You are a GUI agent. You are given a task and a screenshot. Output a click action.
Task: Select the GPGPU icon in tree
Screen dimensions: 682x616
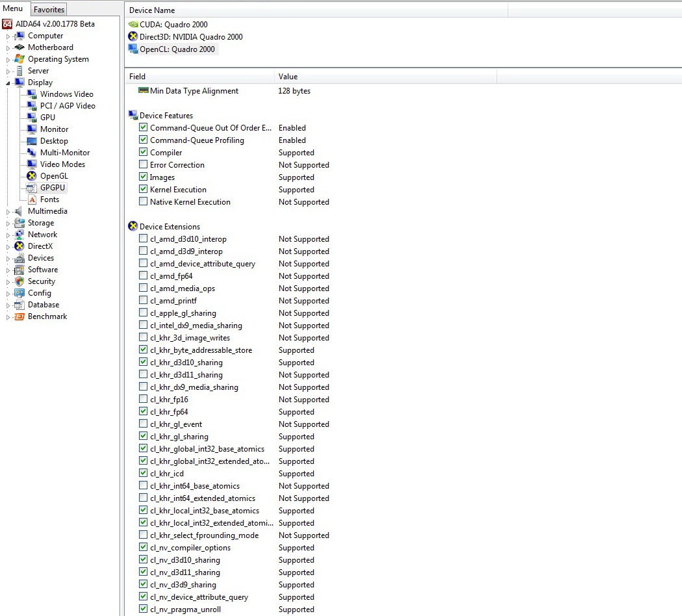pos(32,188)
